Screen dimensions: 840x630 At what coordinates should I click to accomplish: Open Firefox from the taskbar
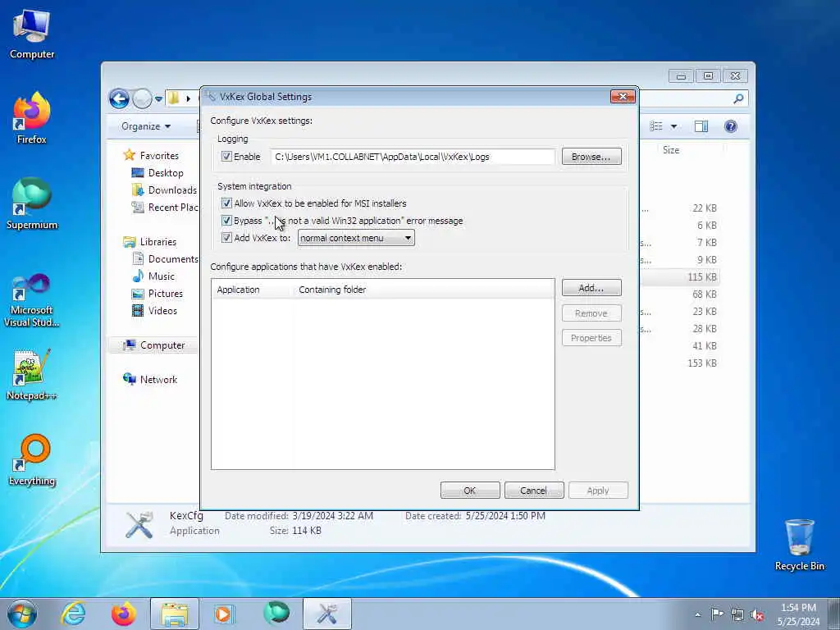tap(123, 614)
